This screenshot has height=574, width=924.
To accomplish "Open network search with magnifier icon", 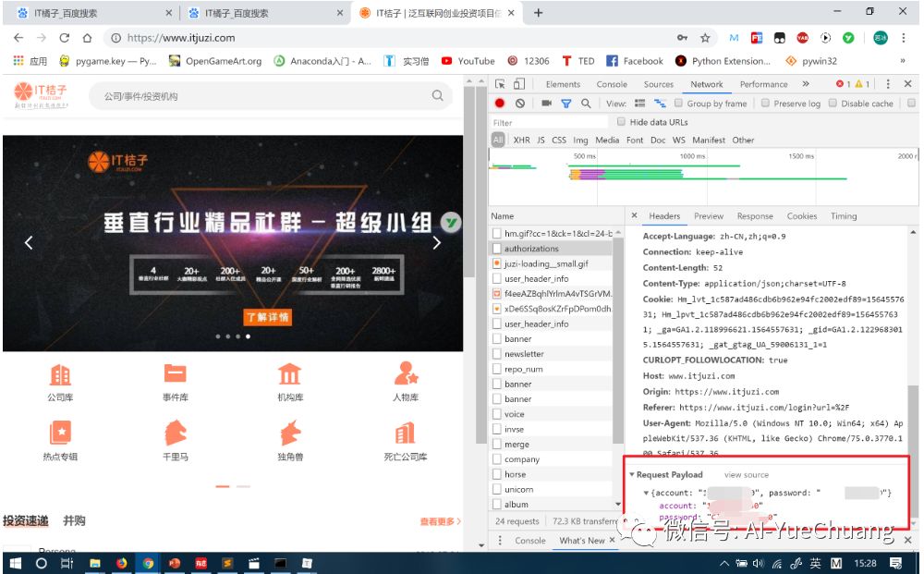I will pos(586,104).
